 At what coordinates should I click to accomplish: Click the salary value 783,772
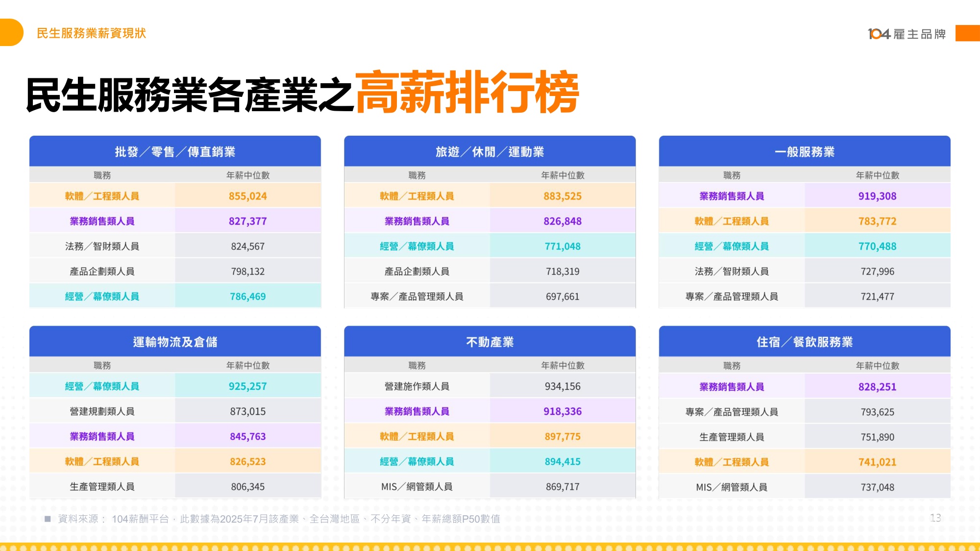pos(878,221)
